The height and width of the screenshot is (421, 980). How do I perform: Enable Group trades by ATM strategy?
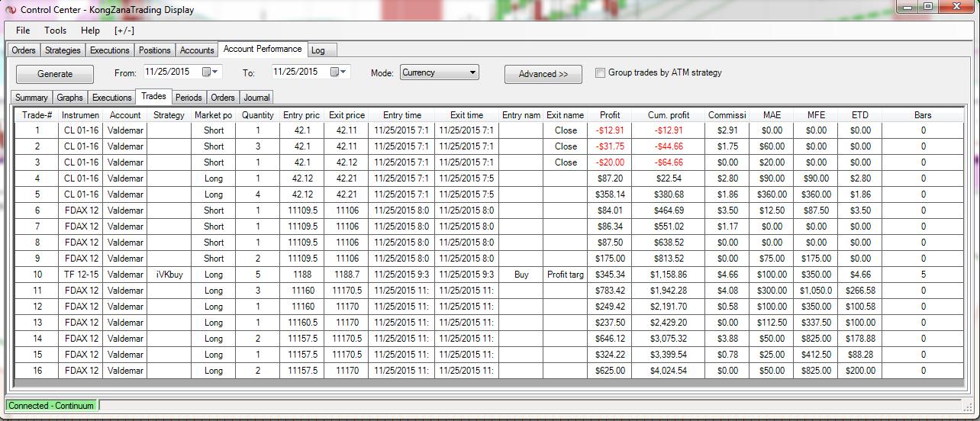click(x=601, y=73)
